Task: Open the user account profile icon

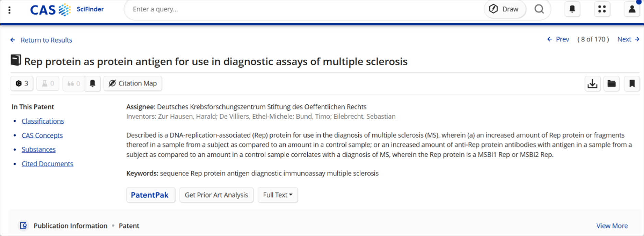Action: pos(632,9)
